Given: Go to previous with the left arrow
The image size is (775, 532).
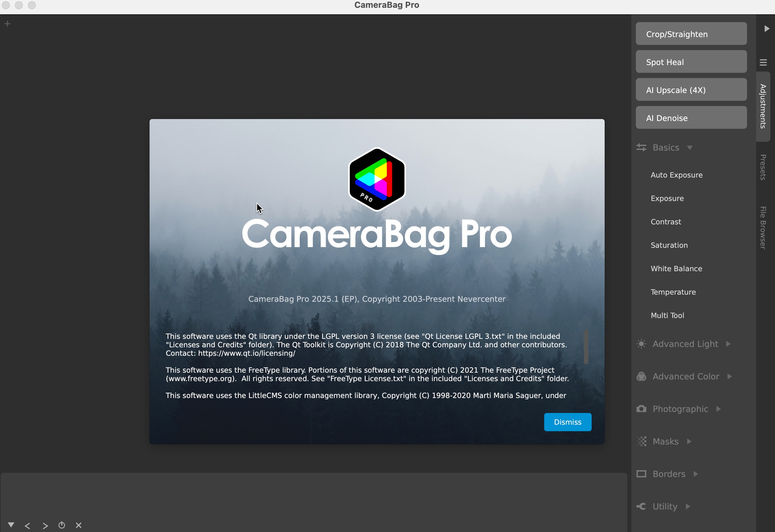Looking at the screenshot, I should coord(27,526).
